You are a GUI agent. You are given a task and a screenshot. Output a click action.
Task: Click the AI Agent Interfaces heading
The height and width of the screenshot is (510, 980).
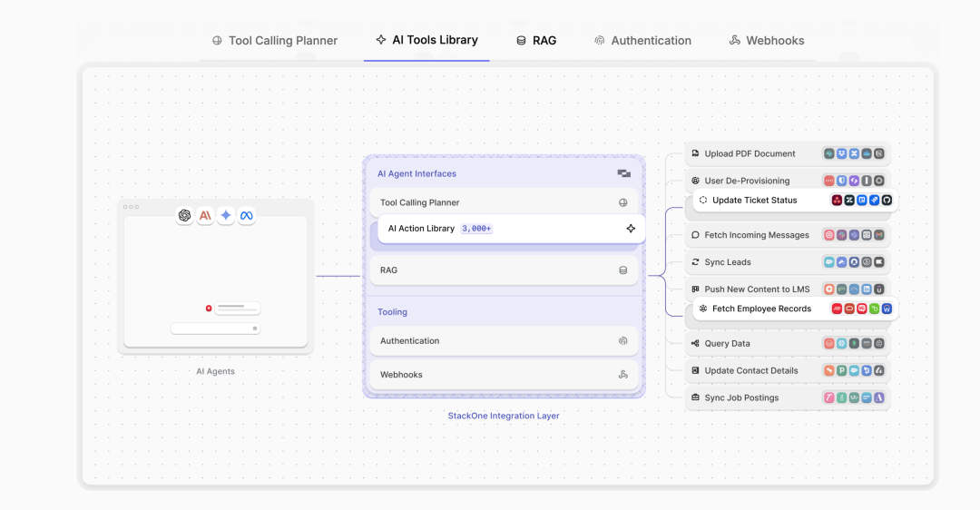(416, 173)
